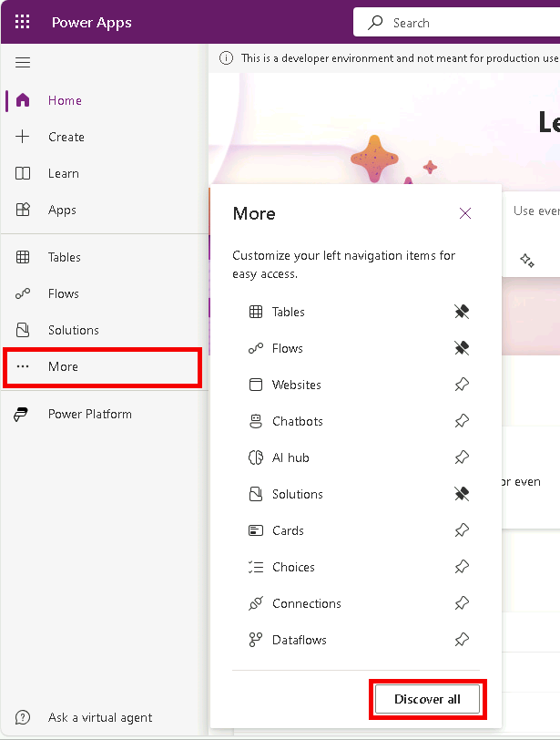Click the sparkle Copilot icon at right

tap(527, 260)
